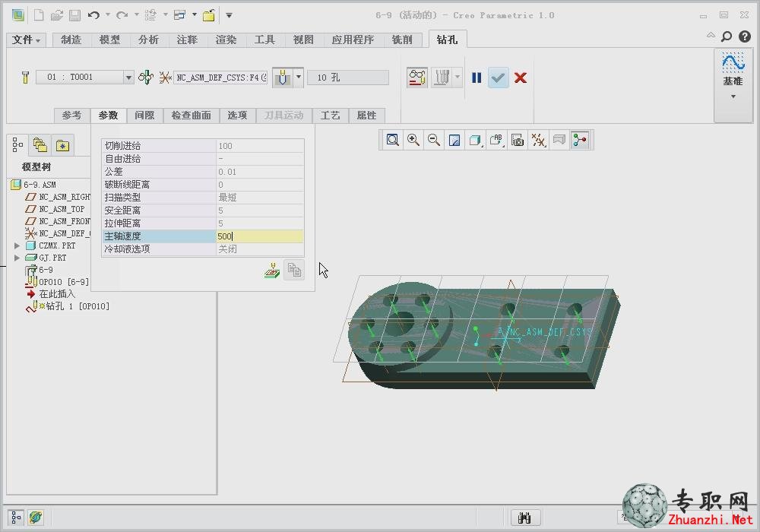760x532 pixels.
Task: Minimize the ribbon with the caret
Action: pyautogui.click(x=711, y=35)
